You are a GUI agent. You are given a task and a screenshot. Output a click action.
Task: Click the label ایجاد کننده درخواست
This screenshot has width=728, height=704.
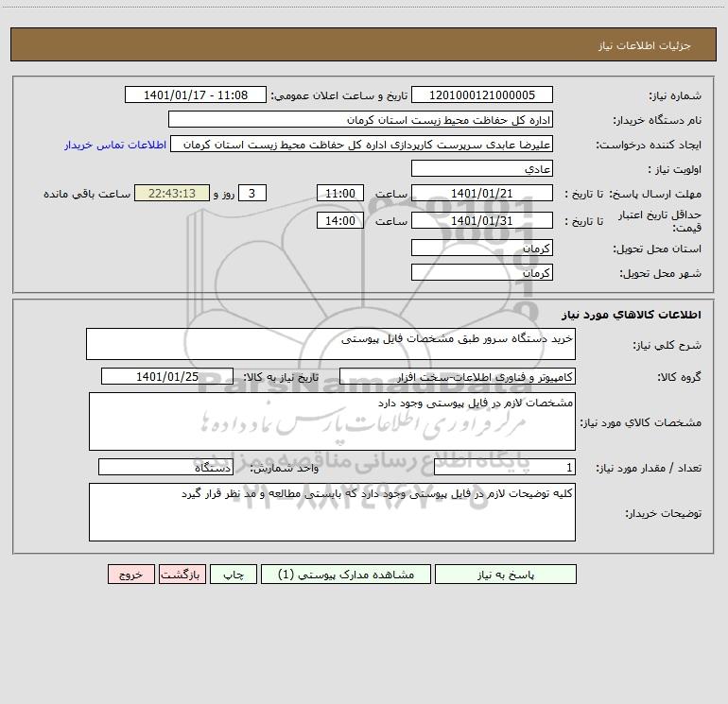coord(649,146)
